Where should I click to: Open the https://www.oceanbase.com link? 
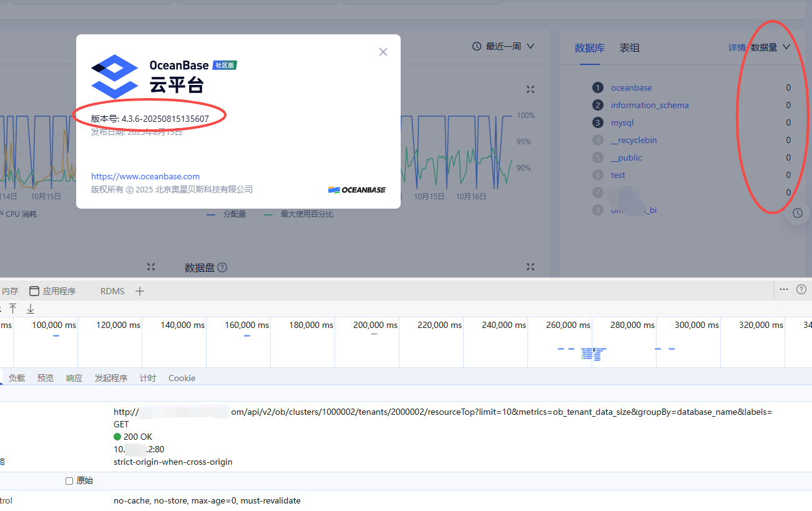click(145, 176)
